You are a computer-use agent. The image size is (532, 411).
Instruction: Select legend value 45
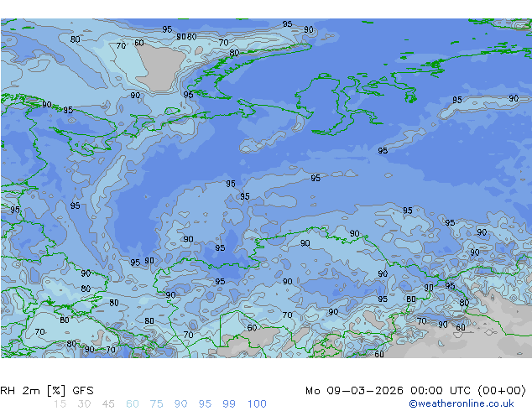pyautogui.click(x=108, y=403)
